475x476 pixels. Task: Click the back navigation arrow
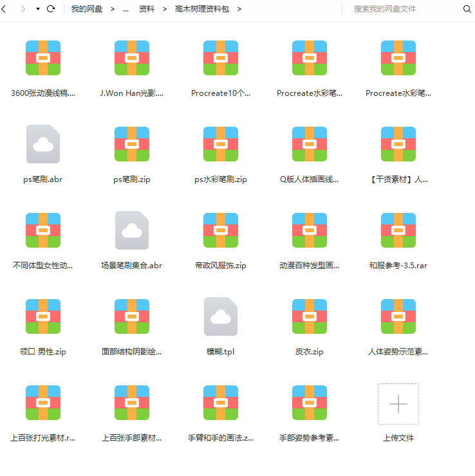(x=5, y=9)
